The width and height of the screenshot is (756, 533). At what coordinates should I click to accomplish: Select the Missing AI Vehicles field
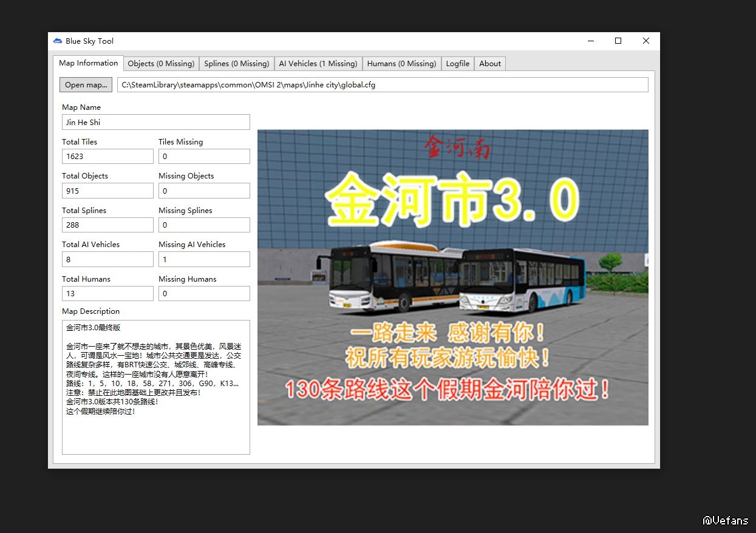point(204,260)
